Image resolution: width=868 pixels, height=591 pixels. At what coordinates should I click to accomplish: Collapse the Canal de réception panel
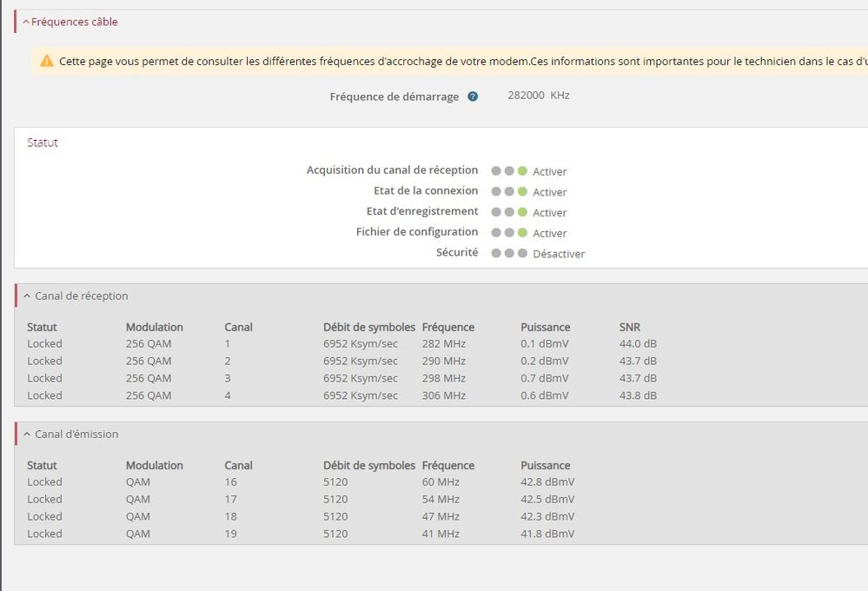pyautogui.click(x=27, y=296)
